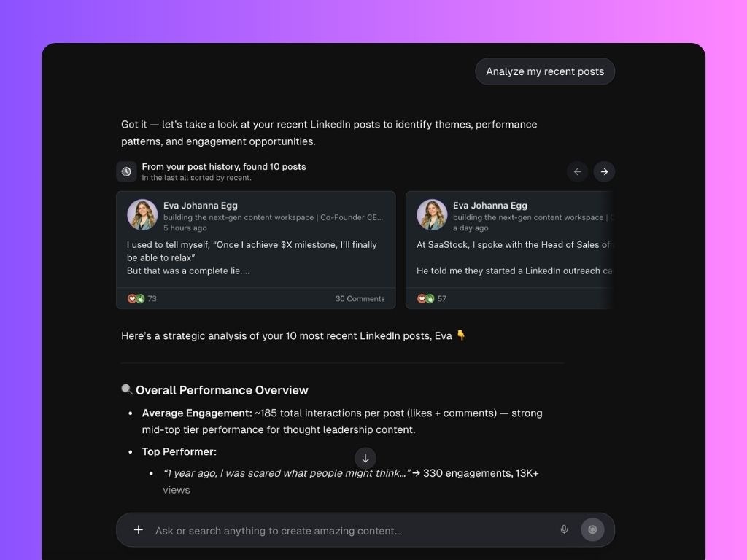The width and height of the screenshot is (747, 560).
Task: Click the plus icon in the chat input
Action: [x=139, y=530]
